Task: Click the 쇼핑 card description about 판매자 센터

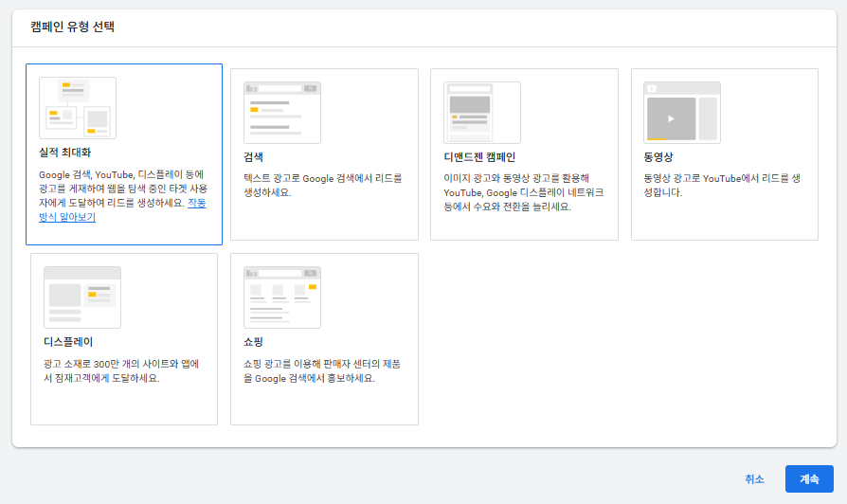Action: point(322,370)
